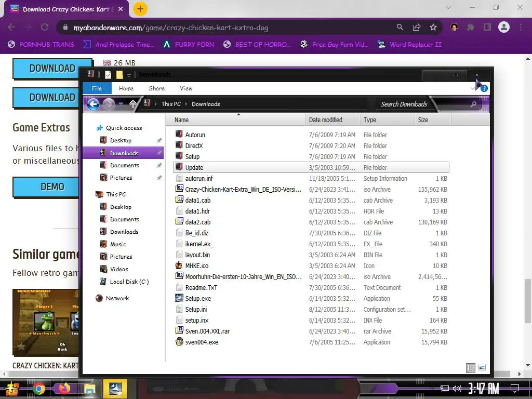Open the Properties quick access toolbar icon
This screenshot has height=399, width=532.
108,75
